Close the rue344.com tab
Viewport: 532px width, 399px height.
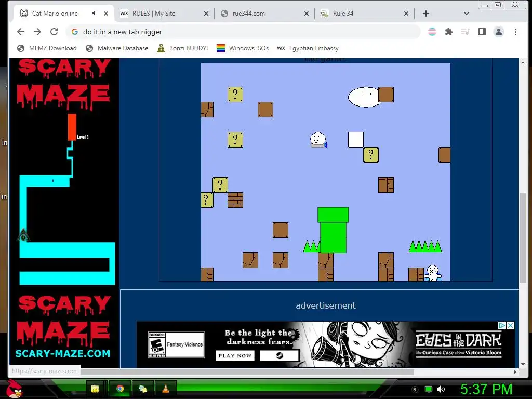click(307, 14)
